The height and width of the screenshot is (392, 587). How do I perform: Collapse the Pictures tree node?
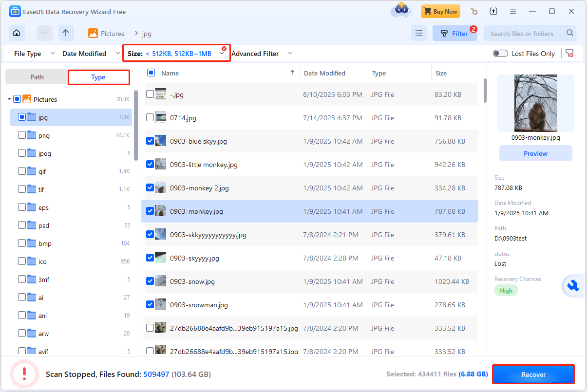click(x=9, y=99)
